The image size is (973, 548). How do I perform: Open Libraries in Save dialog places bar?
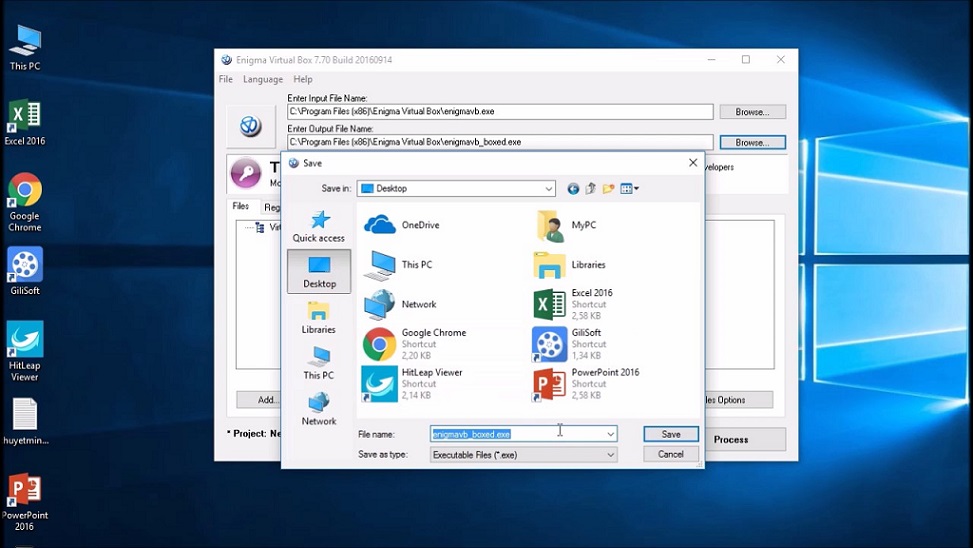click(x=318, y=317)
